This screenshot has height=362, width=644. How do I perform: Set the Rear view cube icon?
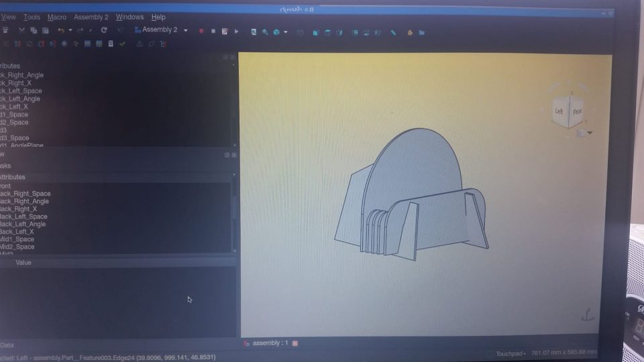(x=355, y=33)
